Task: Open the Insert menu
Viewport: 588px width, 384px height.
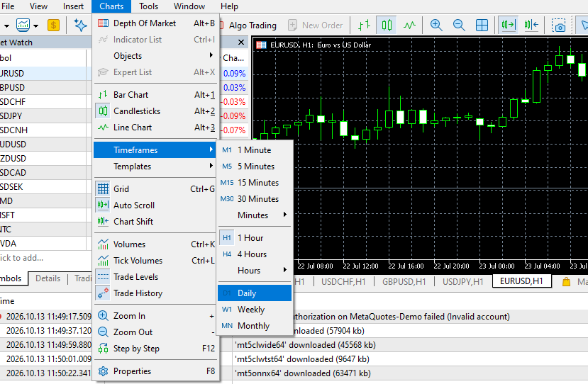Action: coord(73,6)
